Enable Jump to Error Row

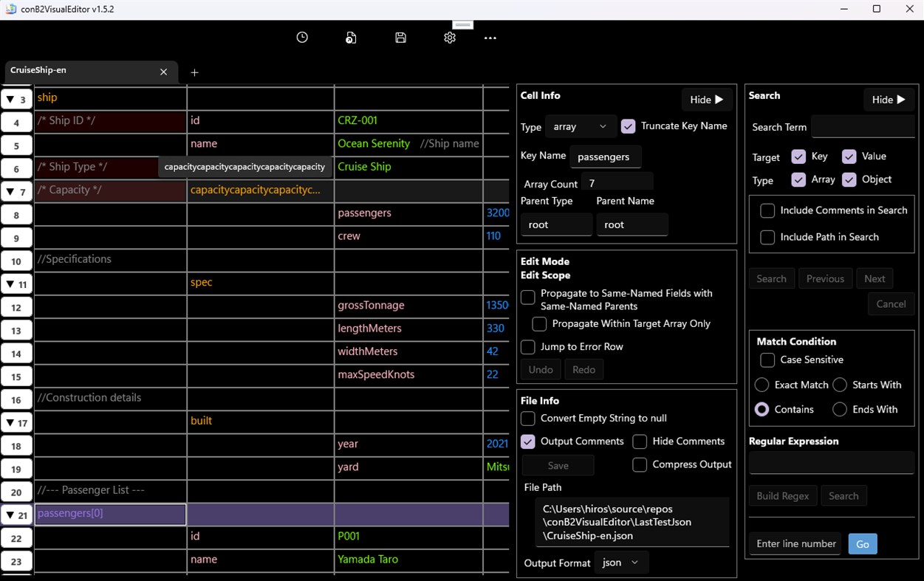click(528, 347)
